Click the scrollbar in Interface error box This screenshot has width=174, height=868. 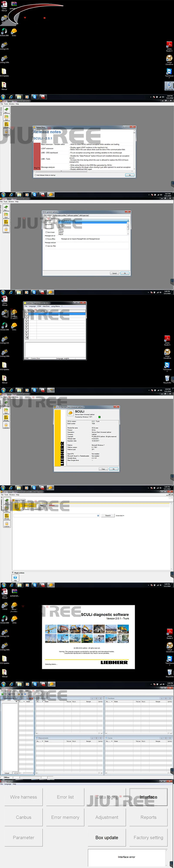point(167,858)
